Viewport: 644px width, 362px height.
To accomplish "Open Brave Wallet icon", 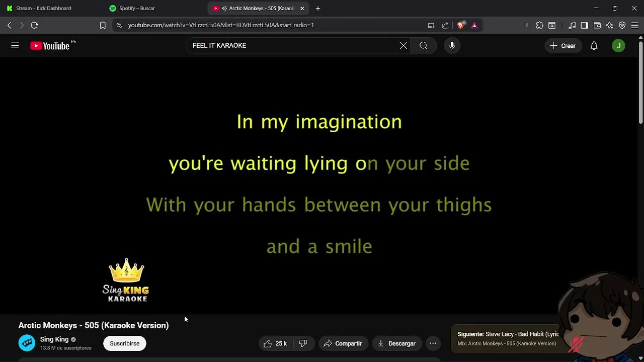I will tap(597, 25).
